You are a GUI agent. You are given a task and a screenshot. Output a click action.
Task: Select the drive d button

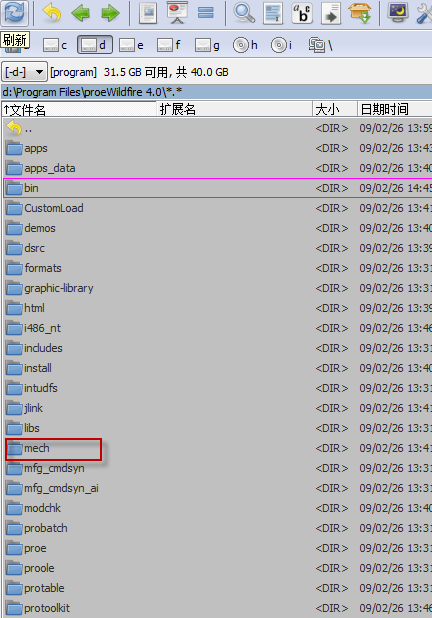[x=95, y=45]
